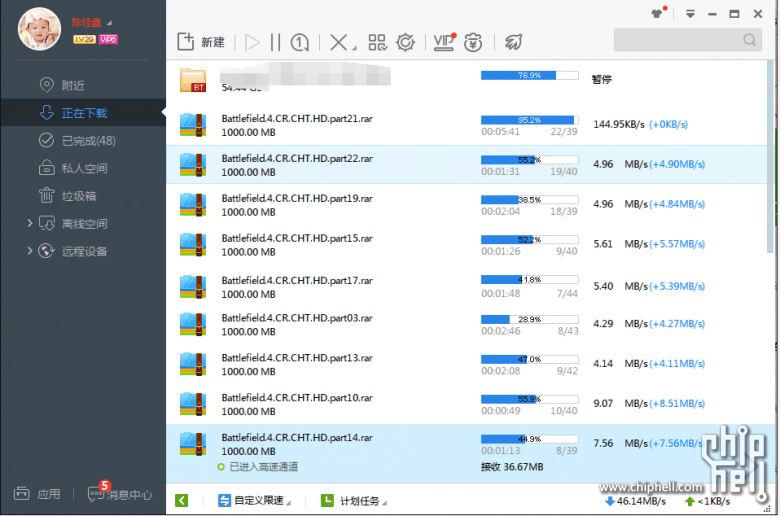Click the +4.90MB/s boost speed text

(677, 164)
